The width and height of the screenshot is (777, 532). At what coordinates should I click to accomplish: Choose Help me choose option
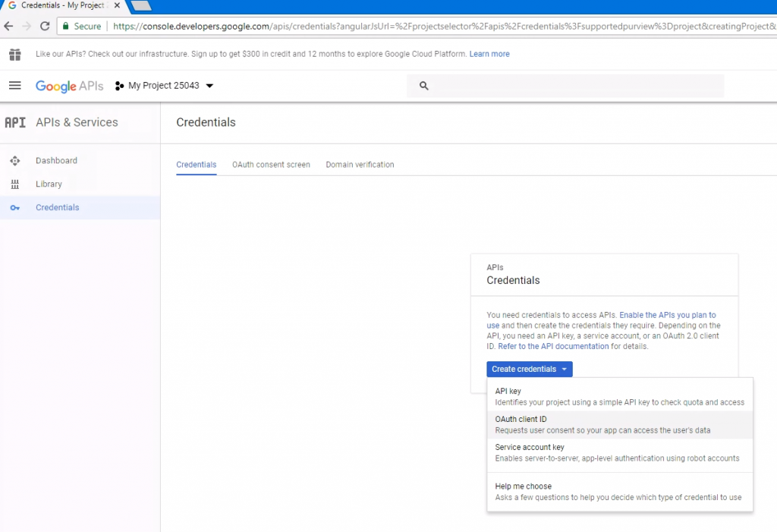pyautogui.click(x=620, y=492)
